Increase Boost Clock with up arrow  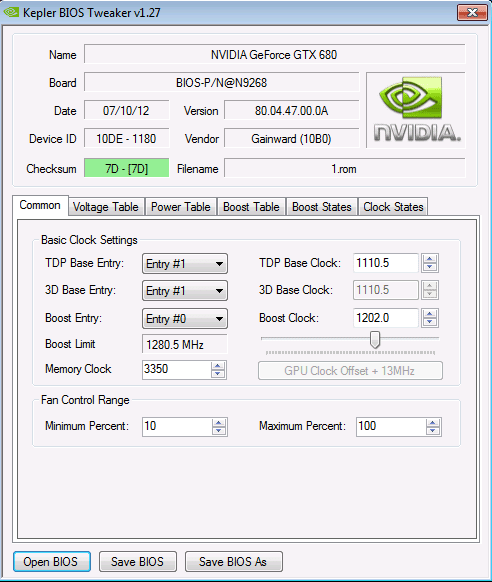pyautogui.click(x=430, y=314)
